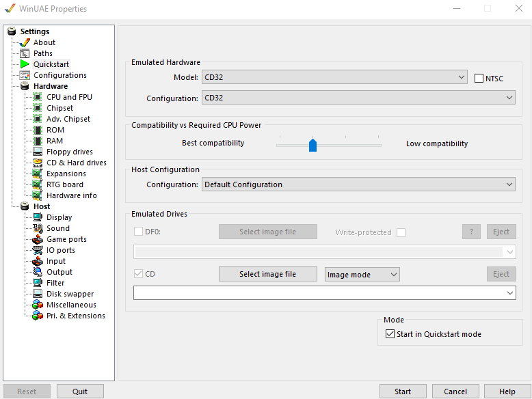Click the Hardware category disk icon

tap(25, 86)
